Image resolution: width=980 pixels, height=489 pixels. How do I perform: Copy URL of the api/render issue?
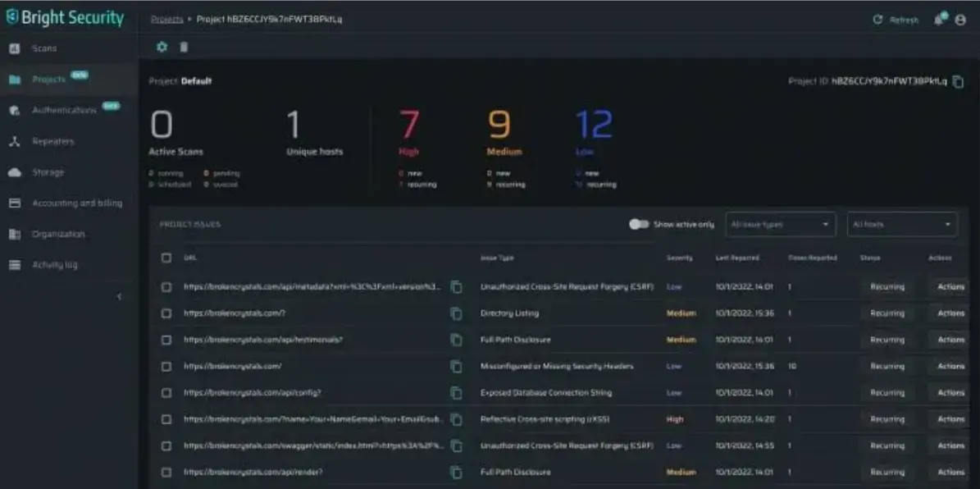click(x=456, y=472)
